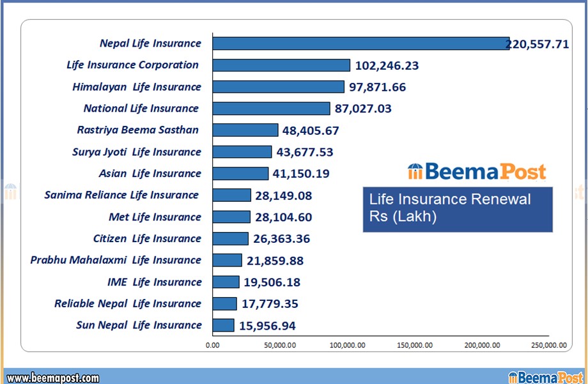Click the umbrella icon in the center BeemaPost logo

[415, 172]
